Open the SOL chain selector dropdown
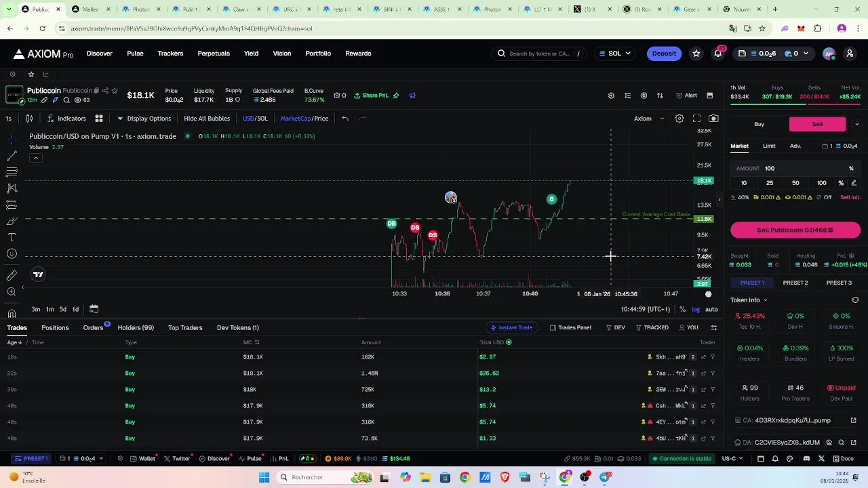 (x=615, y=54)
